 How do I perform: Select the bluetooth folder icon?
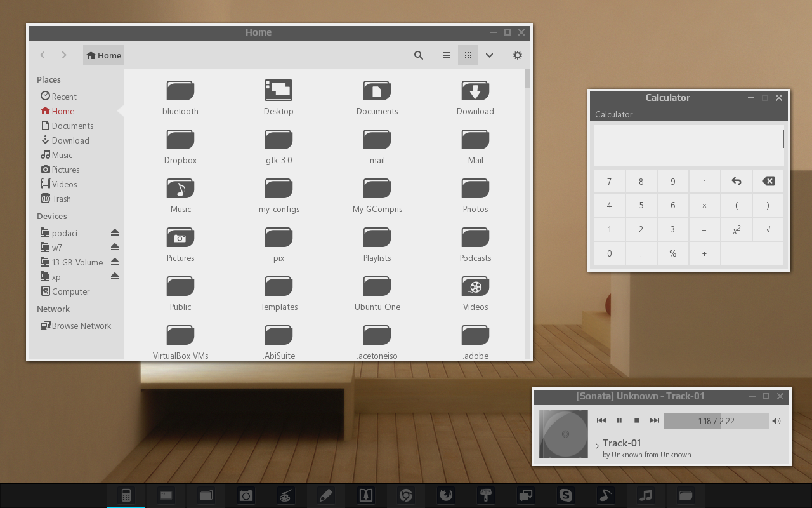[180, 91]
